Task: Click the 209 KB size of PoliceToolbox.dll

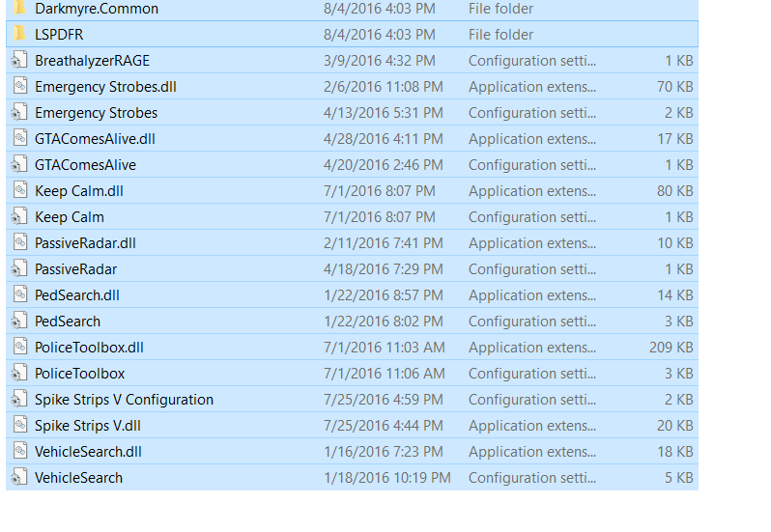Action: 671,348
